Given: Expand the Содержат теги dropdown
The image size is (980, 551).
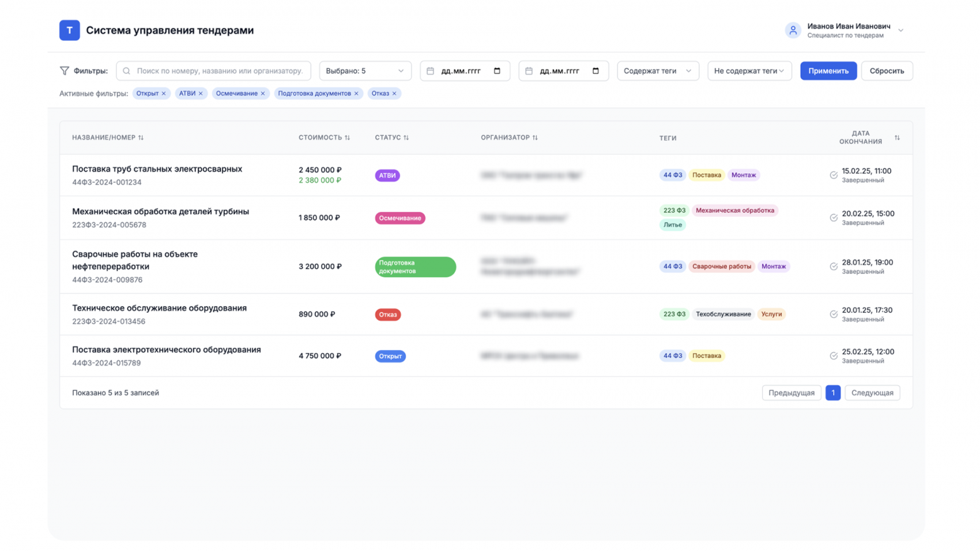Looking at the screenshot, I should [x=657, y=71].
